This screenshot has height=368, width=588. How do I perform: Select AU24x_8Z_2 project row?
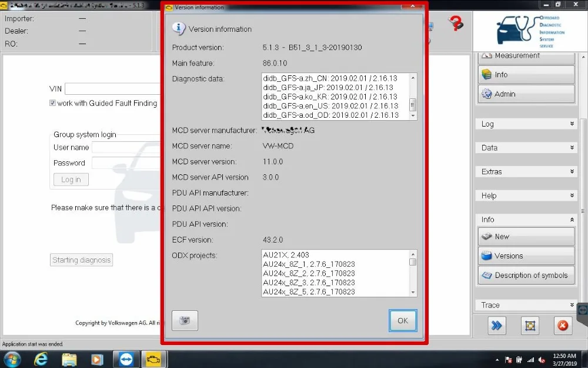pyautogui.click(x=309, y=273)
